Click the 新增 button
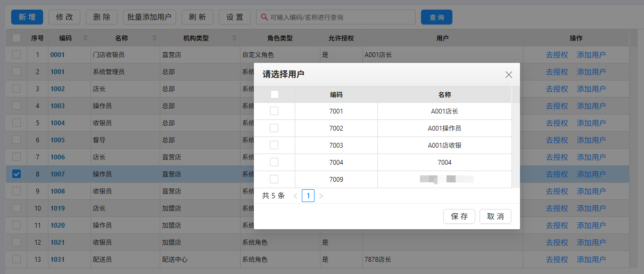644x274 pixels. pos(27,17)
